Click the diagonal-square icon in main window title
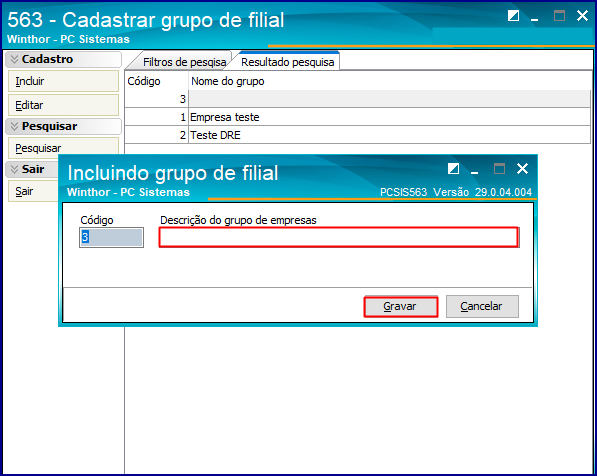Screen dimensions: 597x476 point(513,16)
